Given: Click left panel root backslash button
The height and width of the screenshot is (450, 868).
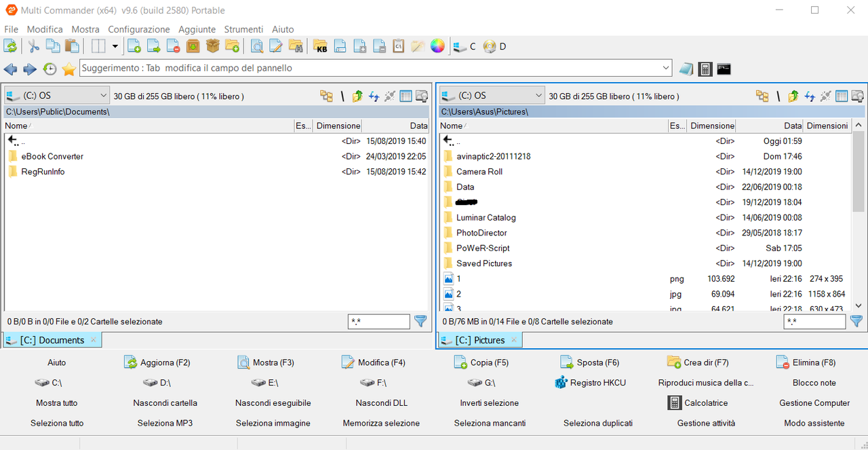Looking at the screenshot, I should click(342, 96).
